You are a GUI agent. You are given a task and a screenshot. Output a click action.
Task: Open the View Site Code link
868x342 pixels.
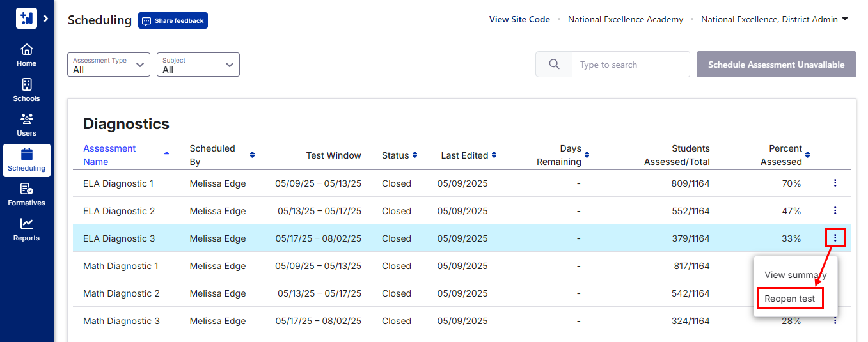pyautogui.click(x=519, y=19)
